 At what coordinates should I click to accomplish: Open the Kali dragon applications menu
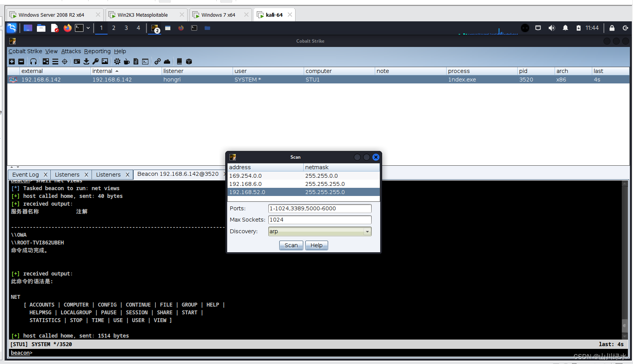tap(12, 28)
